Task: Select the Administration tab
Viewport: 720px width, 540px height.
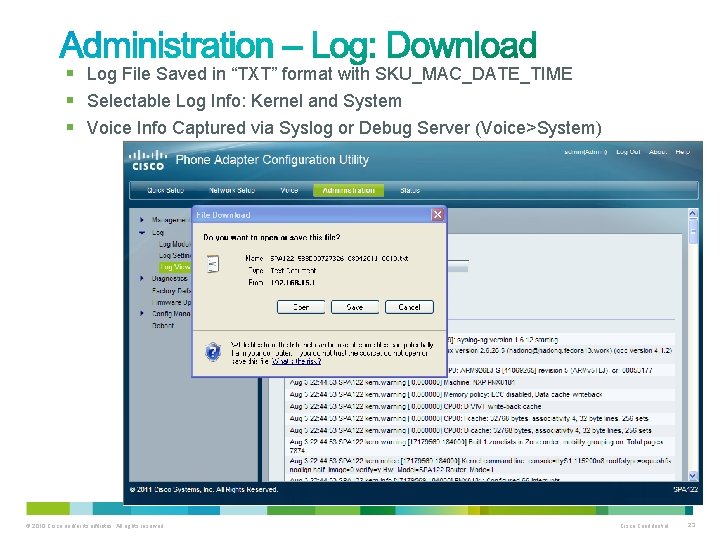Action: point(349,190)
